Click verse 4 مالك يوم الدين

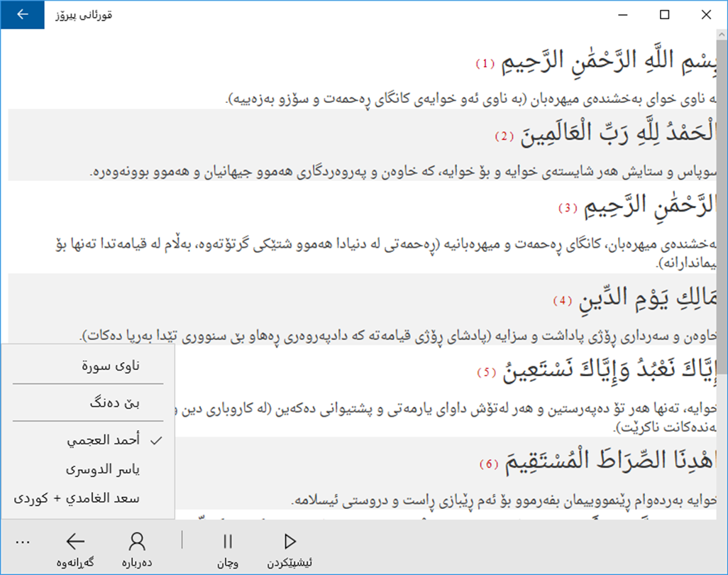(647, 299)
